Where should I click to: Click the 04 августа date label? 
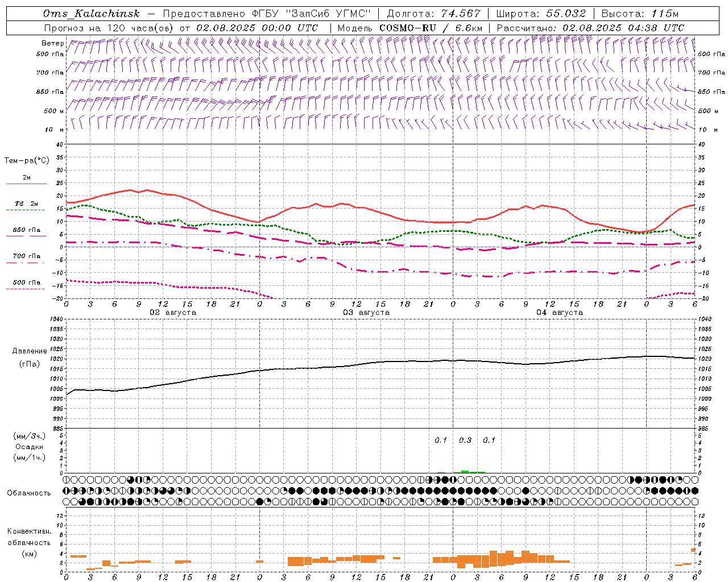pyautogui.click(x=560, y=313)
